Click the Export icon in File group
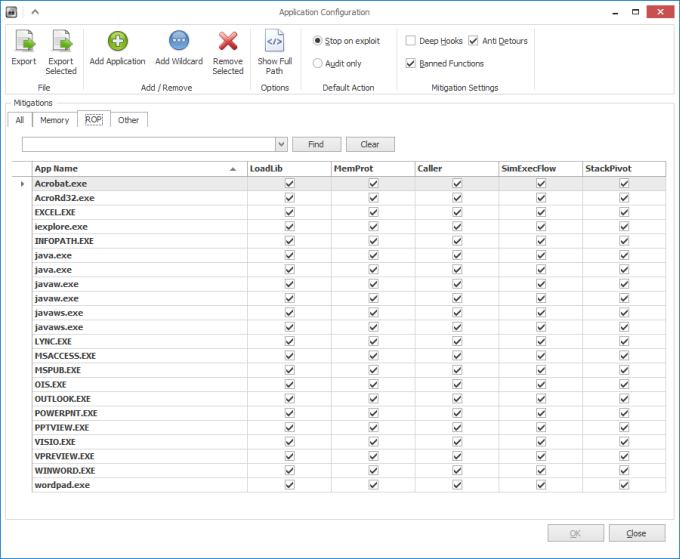Screen dimensions: 680x559 coord(23,42)
